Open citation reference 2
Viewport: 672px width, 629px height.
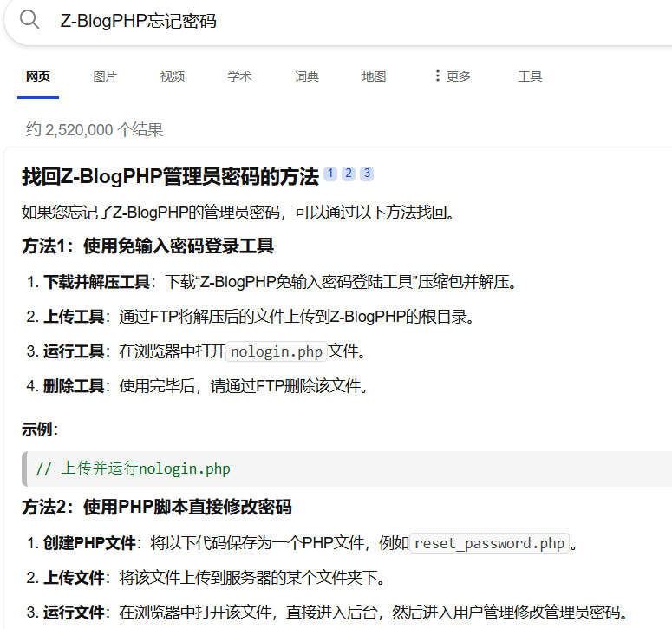[x=349, y=174]
